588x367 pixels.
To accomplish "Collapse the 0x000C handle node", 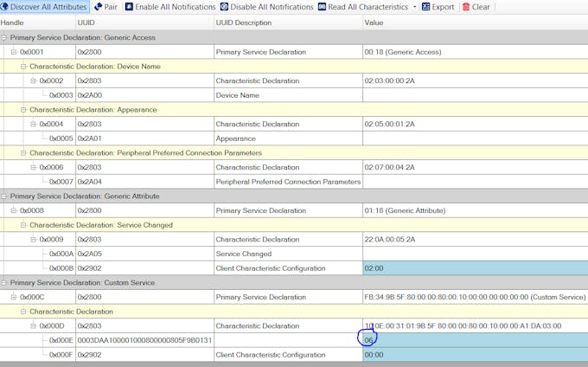I will [x=14, y=297].
